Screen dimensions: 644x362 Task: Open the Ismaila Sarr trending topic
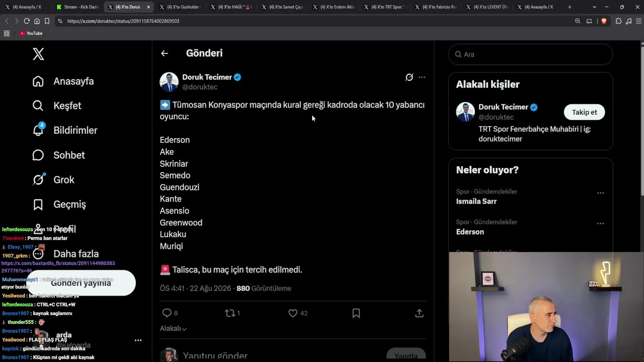click(476, 202)
